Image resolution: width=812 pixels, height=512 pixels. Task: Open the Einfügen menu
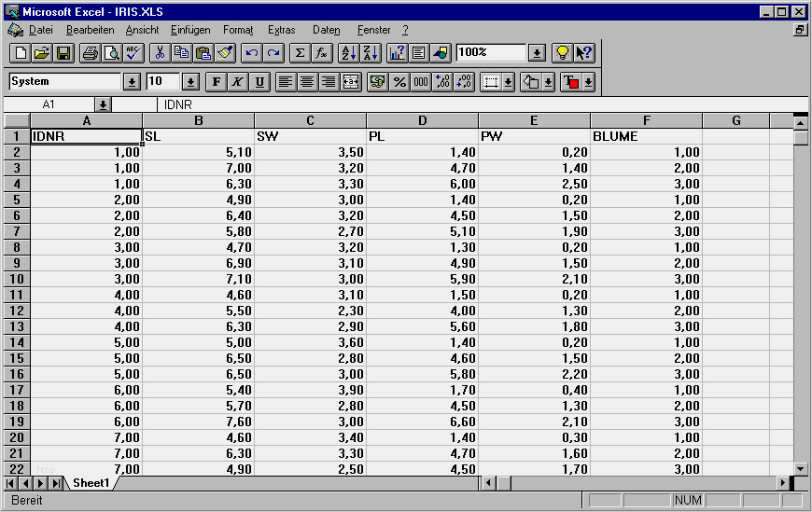[x=190, y=30]
